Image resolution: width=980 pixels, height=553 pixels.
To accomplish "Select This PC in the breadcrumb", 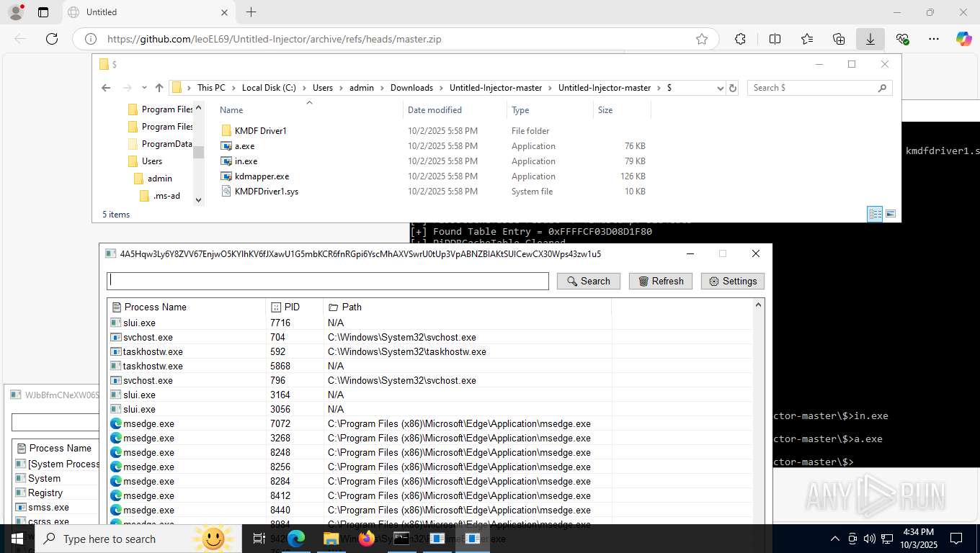I will point(211,88).
